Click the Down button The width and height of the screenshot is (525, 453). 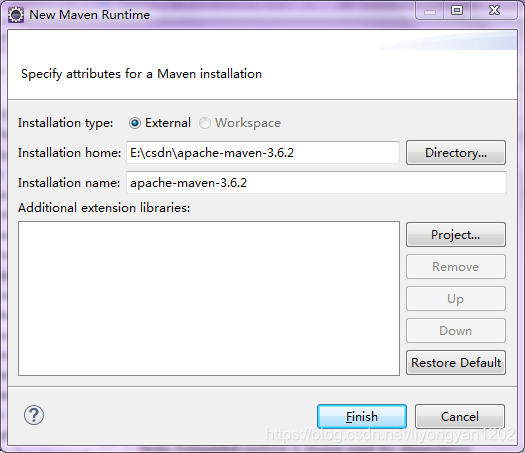[456, 330]
